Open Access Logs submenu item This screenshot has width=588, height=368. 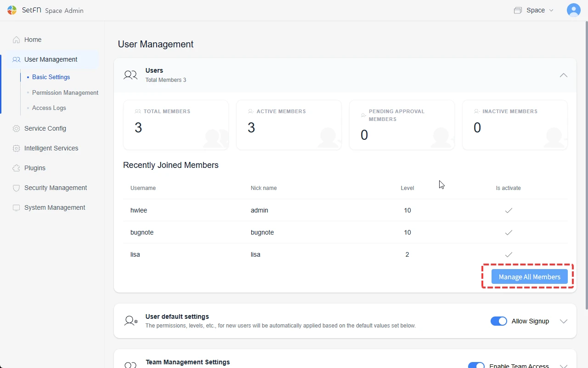(49, 108)
